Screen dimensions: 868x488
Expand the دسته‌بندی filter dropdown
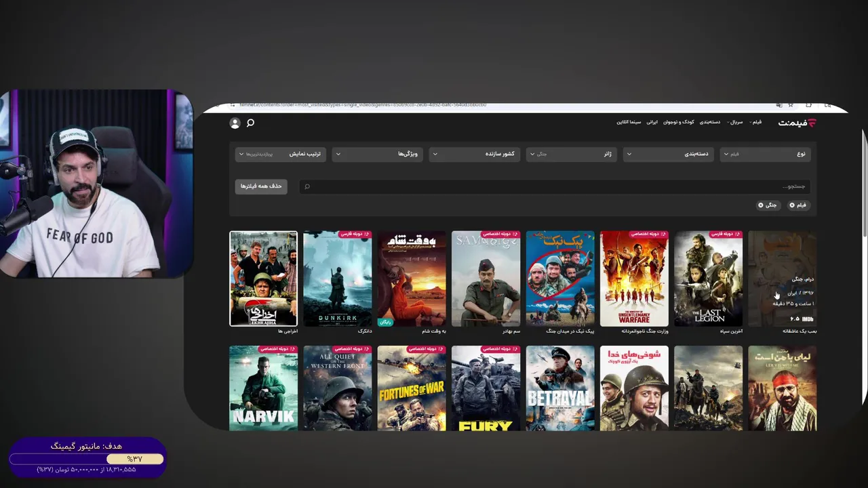(668, 154)
